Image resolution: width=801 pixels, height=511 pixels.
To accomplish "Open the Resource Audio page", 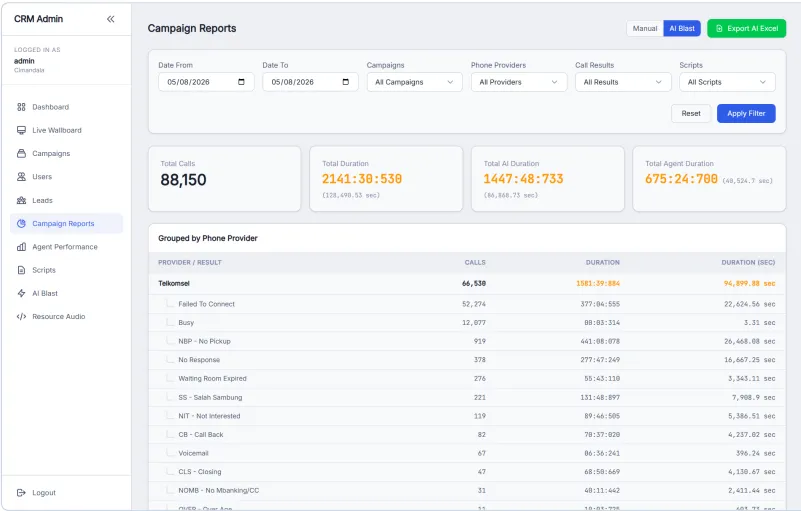I will [66, 316].
